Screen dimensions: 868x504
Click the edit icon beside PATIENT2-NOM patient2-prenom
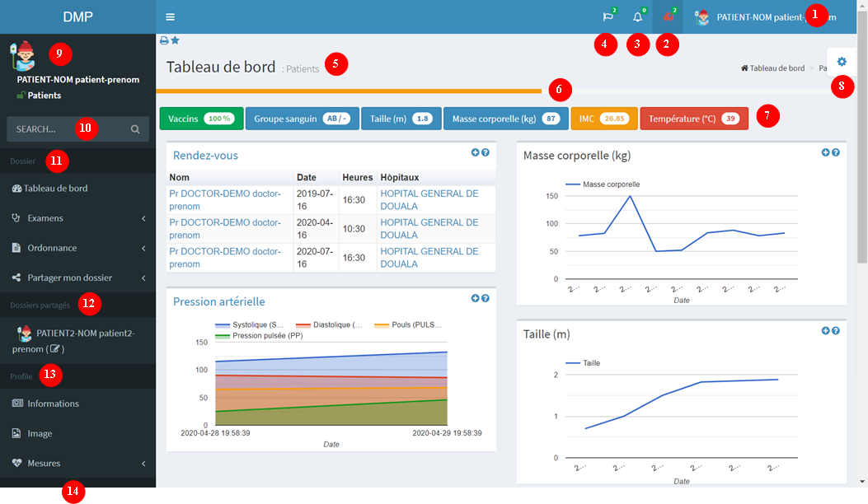coord(54,349)
